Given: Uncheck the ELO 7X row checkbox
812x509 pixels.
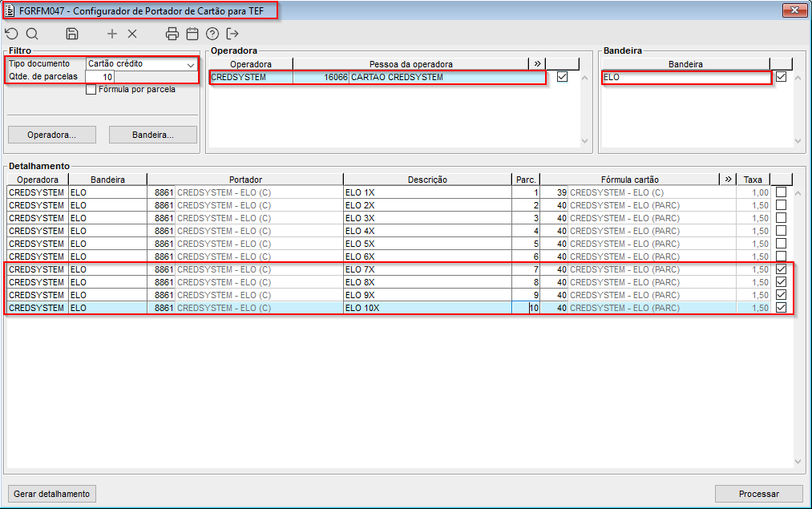Looking at the screenshot, I should point(781,269).
